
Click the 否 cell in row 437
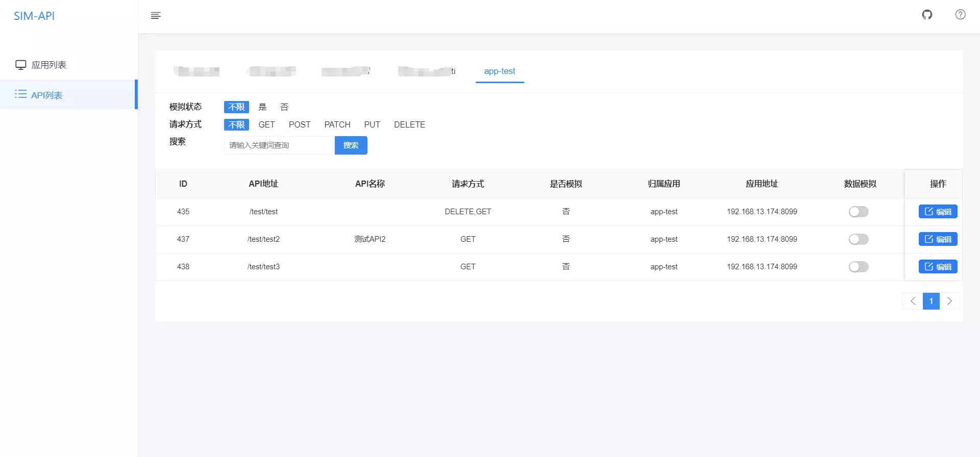coord(566,239)
